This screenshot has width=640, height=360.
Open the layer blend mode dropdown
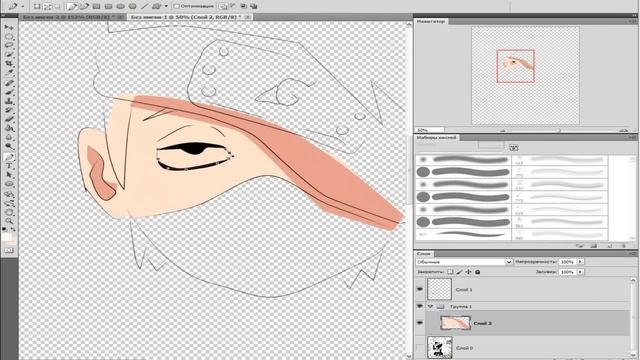click(x=464, y=262)
